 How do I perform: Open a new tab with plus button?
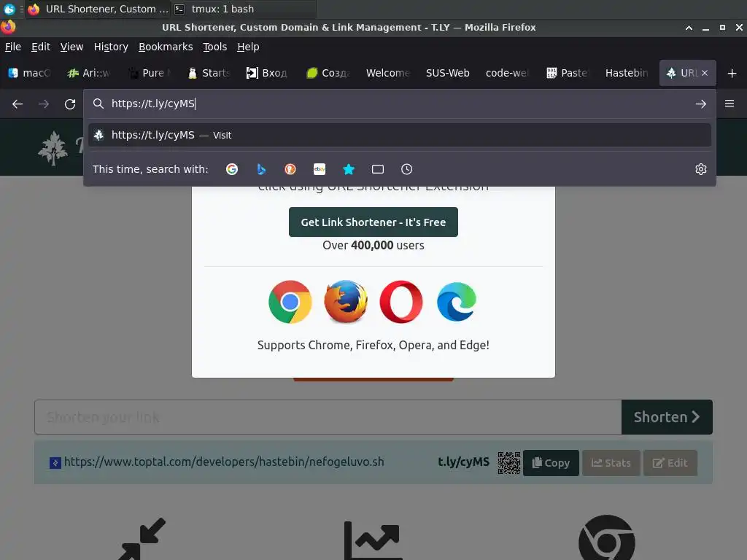click(732, 73)
